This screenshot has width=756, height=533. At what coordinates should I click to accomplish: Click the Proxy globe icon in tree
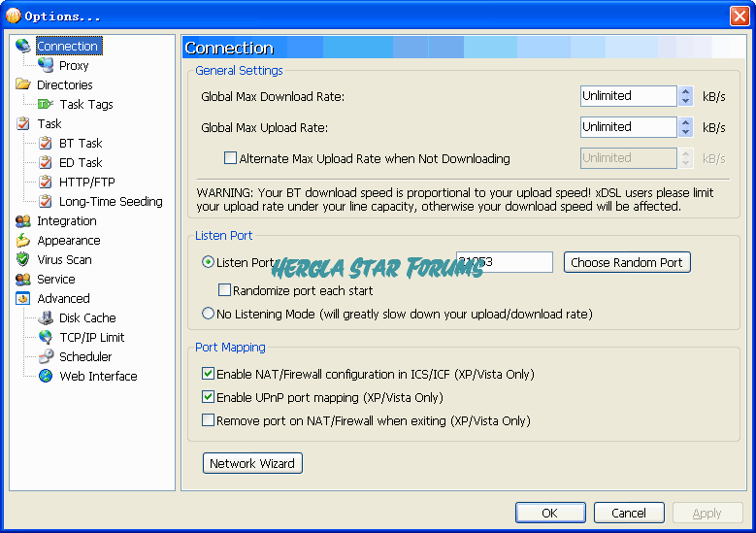point(46,65)
